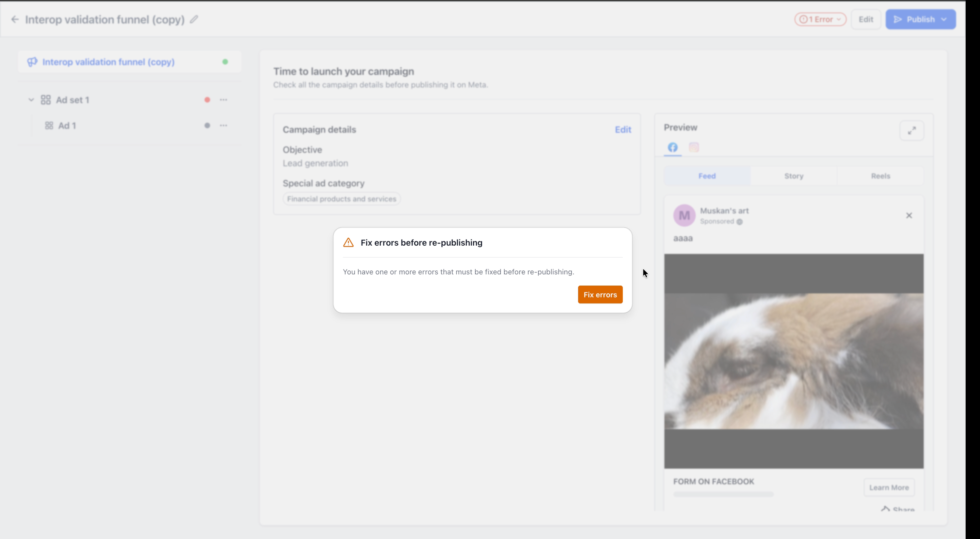Click the pencil icon to rename campaign

194,19
